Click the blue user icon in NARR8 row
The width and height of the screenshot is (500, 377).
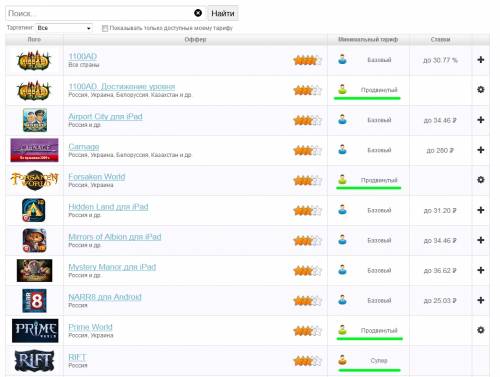(342, 300)
